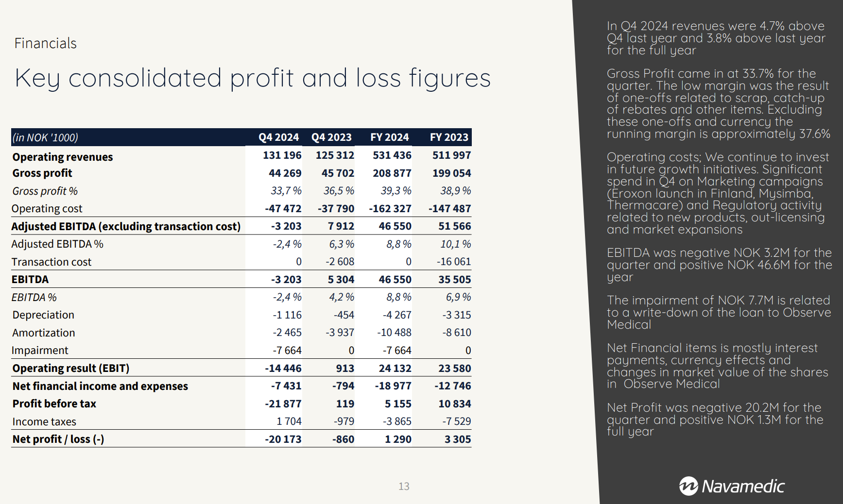
Task: Click the 'Q4 2023' column header
Action: 331,137
